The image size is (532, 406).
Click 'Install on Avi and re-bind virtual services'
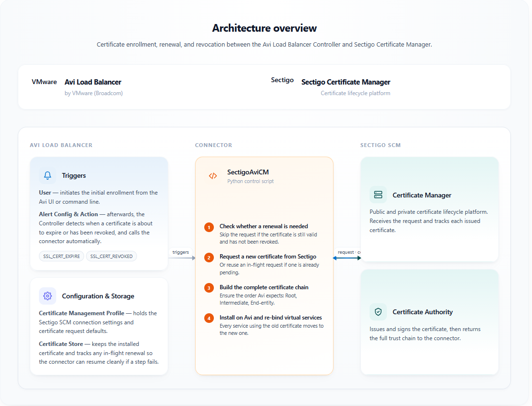271,318
